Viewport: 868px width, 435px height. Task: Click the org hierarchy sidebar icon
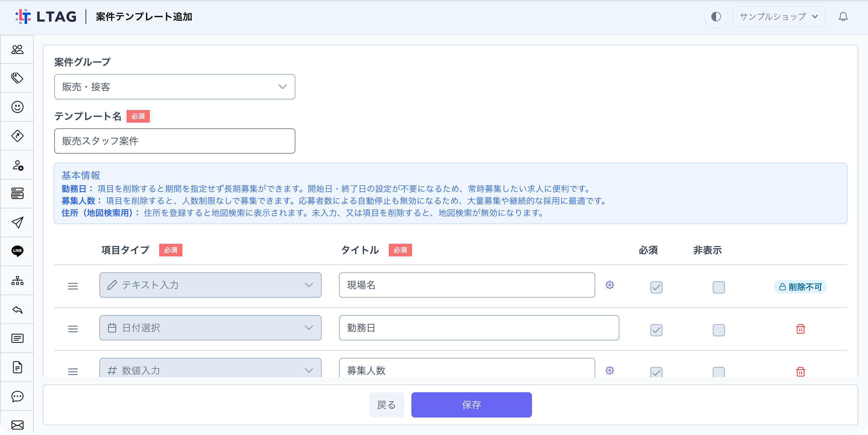(x=17, y=280)
